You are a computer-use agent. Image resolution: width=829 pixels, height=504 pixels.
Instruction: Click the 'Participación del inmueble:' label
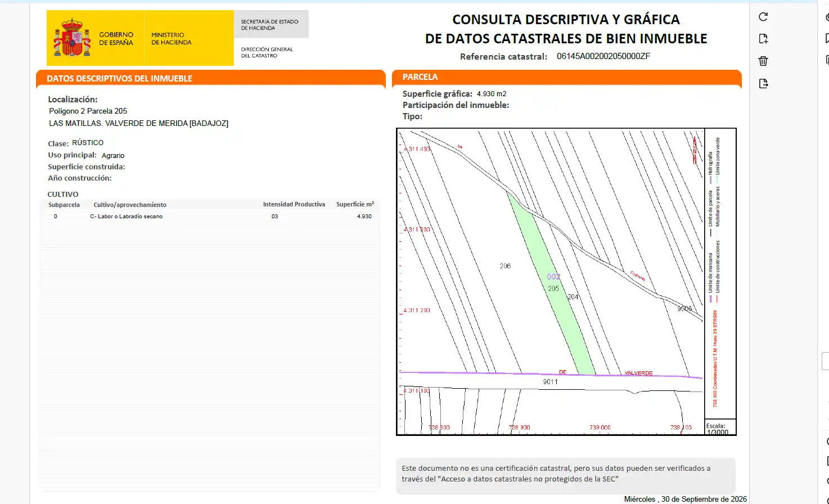pos(456,105)
